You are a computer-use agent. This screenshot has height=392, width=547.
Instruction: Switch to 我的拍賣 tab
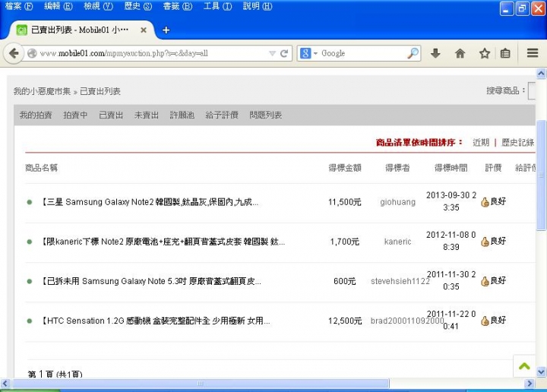36,115
